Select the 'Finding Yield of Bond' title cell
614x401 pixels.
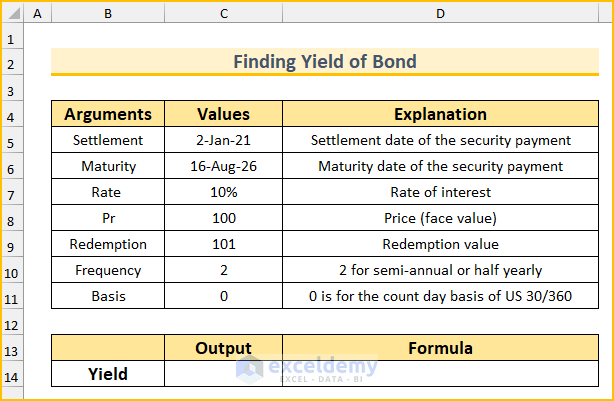pos(325,62)
